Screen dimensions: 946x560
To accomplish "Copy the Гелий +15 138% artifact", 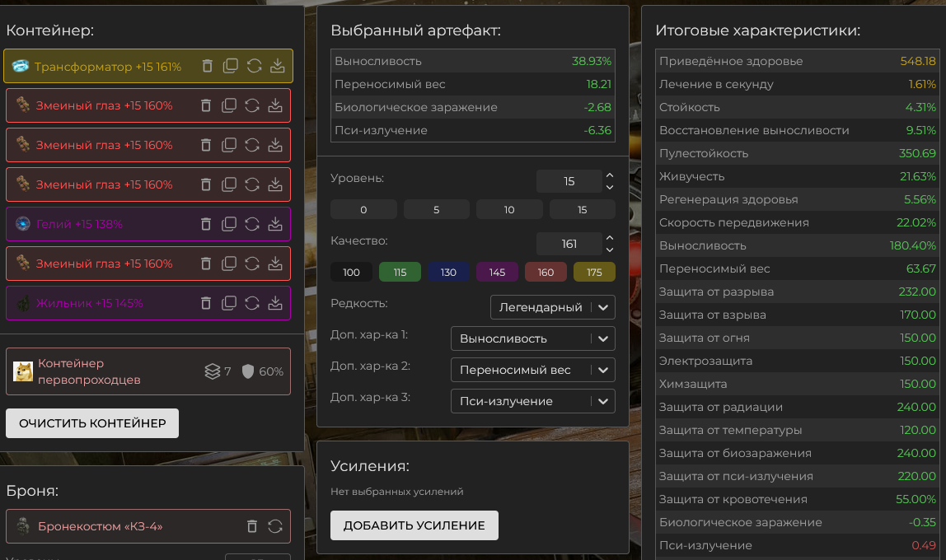I will point(228,224).
